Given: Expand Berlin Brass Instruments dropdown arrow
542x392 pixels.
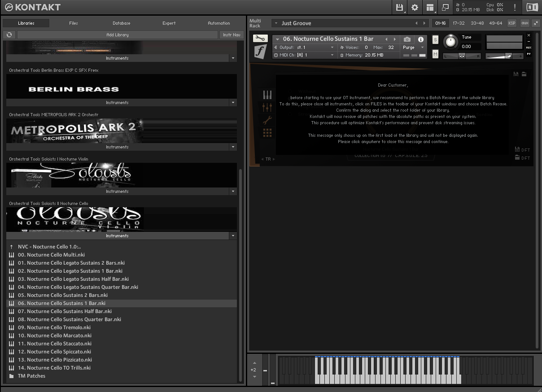Looking at the screenshot, I should click(232, 103).
